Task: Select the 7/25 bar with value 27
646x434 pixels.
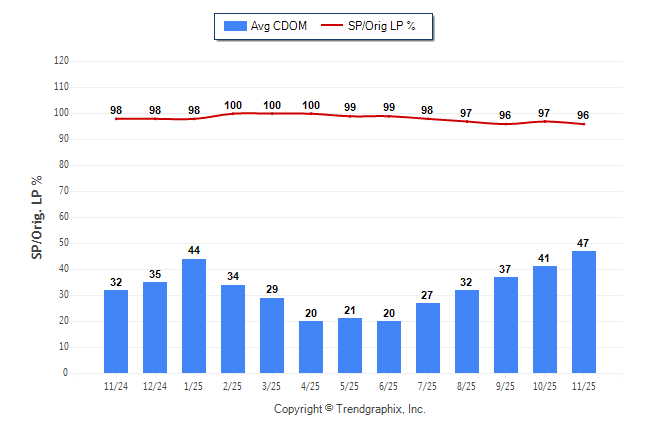Action: tap(428, 337)
